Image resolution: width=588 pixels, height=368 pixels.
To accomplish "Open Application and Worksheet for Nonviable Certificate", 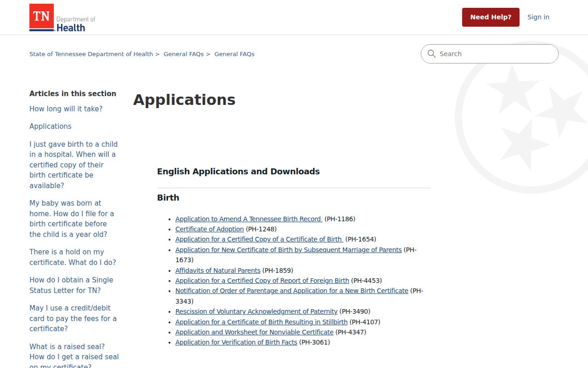I will point(254,332).
